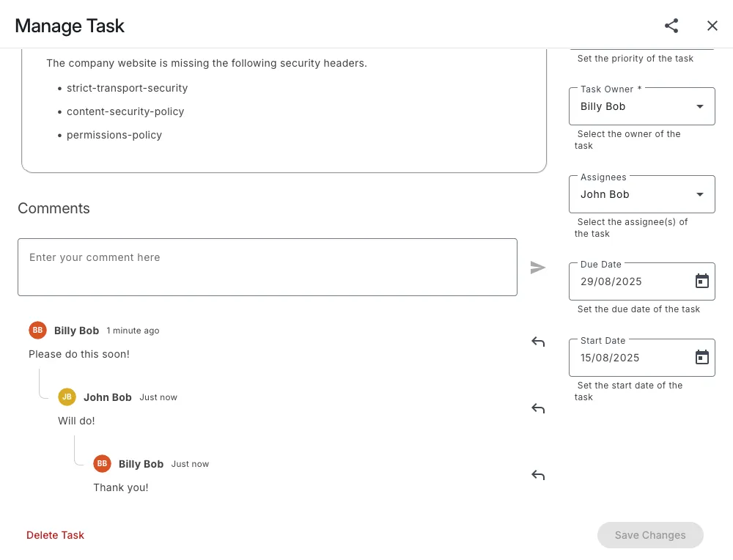The height and width of the screenshot is (560, 733).
Task: Open the Start Date calendar picker icon
Action: 701,356
